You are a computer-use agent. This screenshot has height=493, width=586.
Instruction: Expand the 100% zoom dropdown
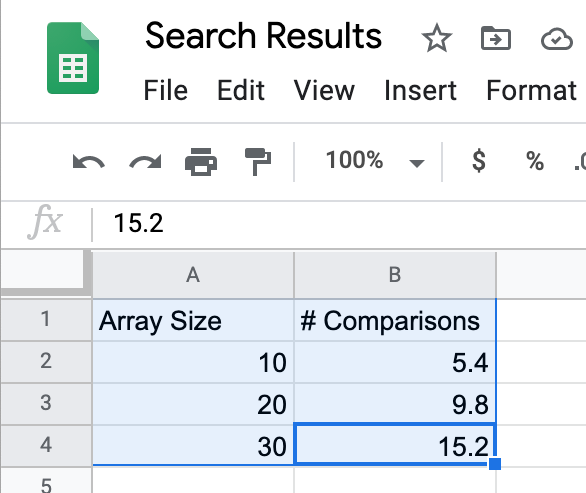point(417,163)
